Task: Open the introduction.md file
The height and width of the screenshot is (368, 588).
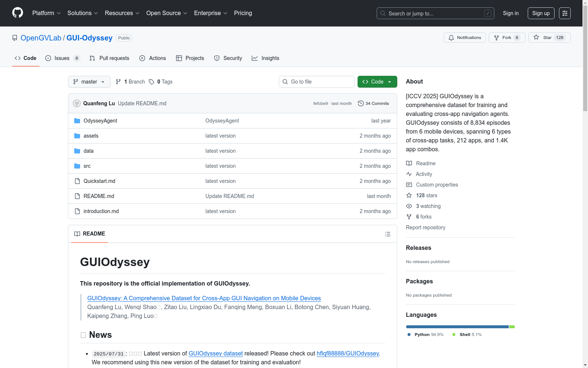Action: (101, 211)
